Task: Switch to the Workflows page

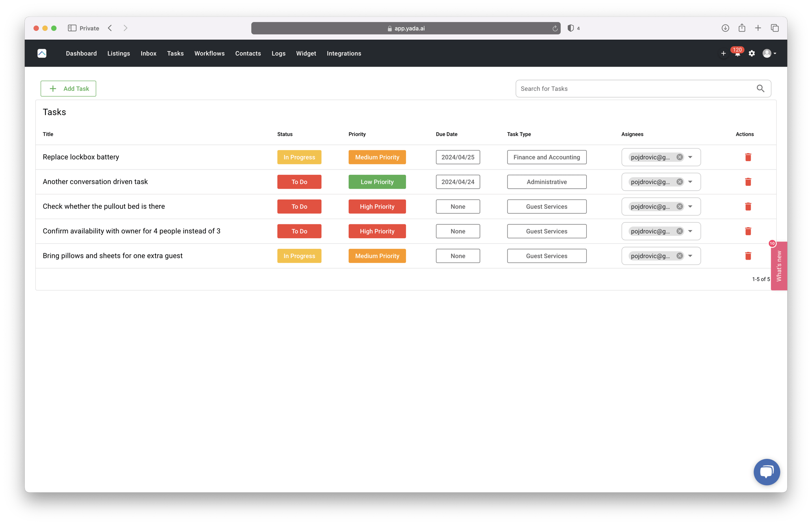Action: tap(209, 54)
